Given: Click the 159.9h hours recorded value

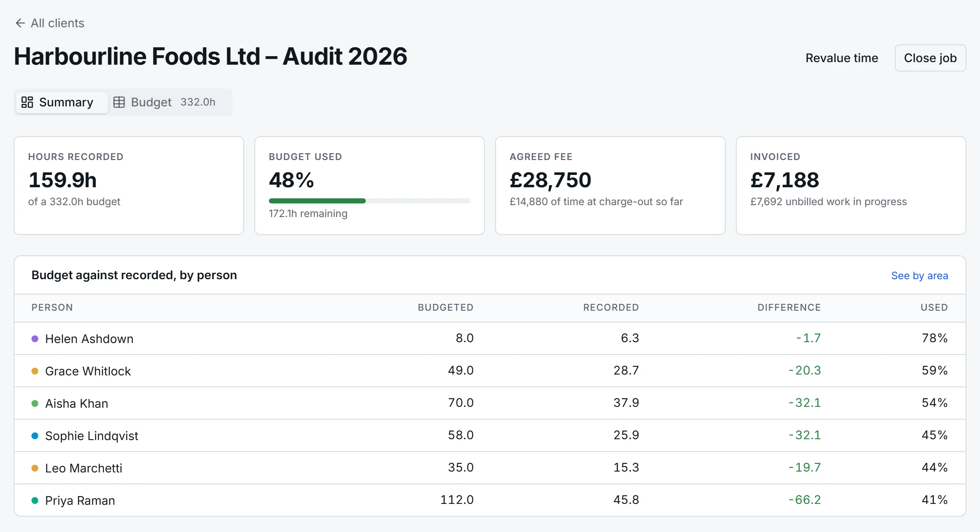Looking at the screenshot, I should click(63, 180).
